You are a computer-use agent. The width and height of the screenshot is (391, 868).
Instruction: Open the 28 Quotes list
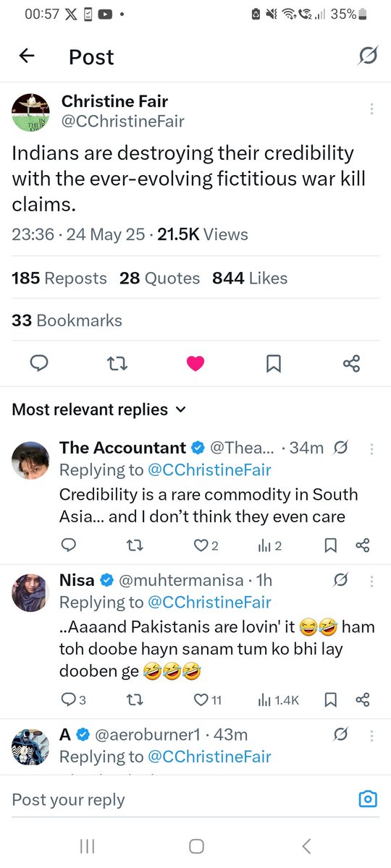click(160, 278)
